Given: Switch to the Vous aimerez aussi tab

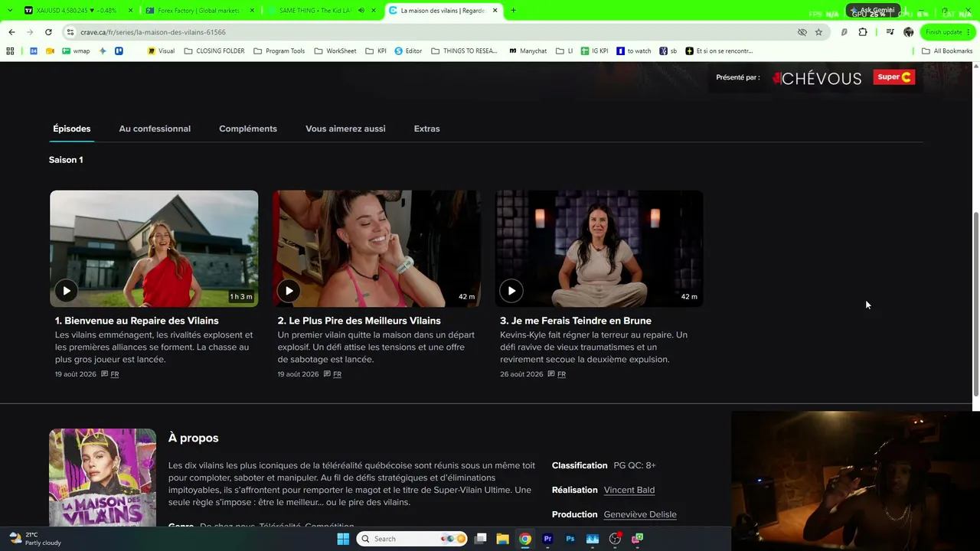Looking at the screenshot, I should [345, 129].
